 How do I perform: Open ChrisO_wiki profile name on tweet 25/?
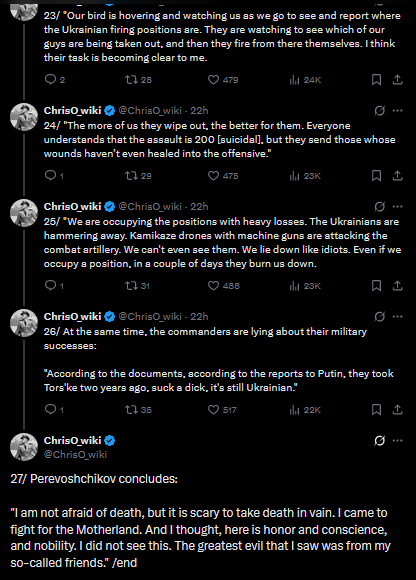[x=72, y=206]
